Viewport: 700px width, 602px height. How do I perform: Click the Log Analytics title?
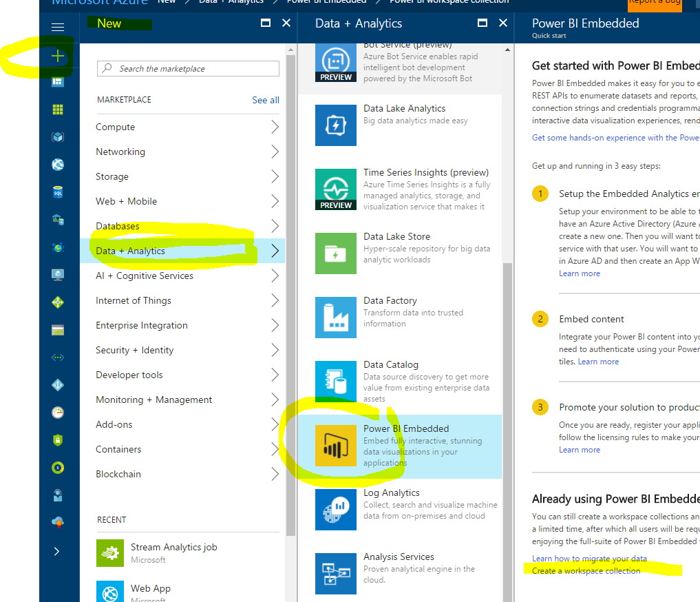392,492
